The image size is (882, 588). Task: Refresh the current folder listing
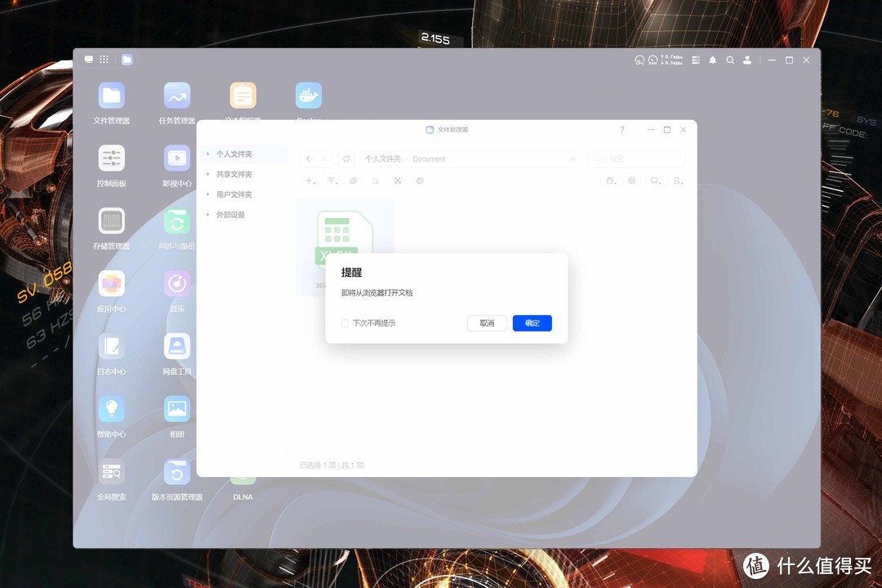(346, 158)
